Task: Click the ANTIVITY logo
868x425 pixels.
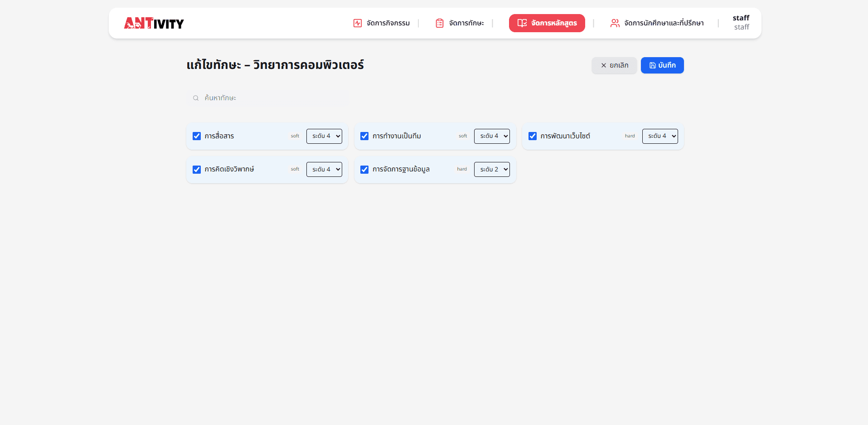Action: point(154,23)
